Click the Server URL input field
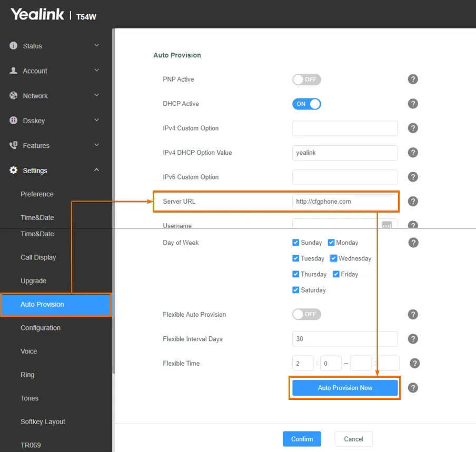This screenshot has width=476, height=452. click(x=345, y=202)
